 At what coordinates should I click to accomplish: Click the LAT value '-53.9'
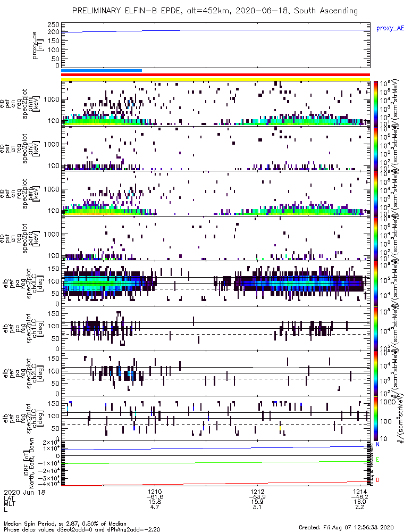(x=257, y=497)
